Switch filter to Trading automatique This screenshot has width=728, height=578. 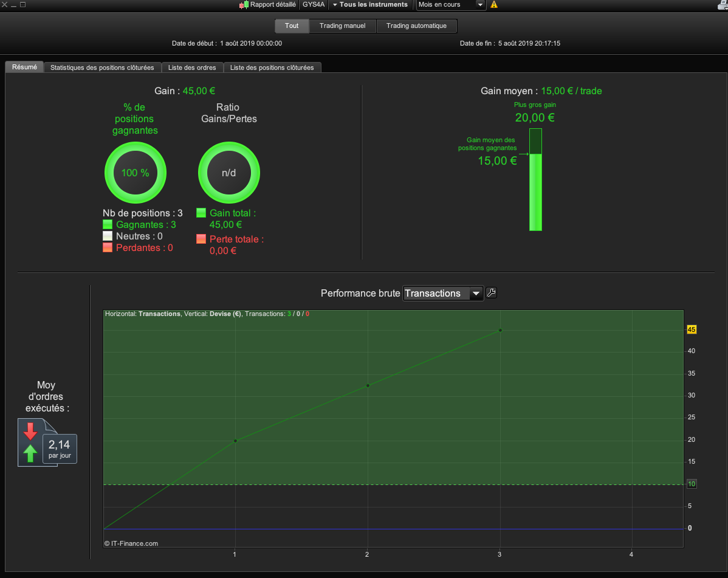(x=416, y=26)
